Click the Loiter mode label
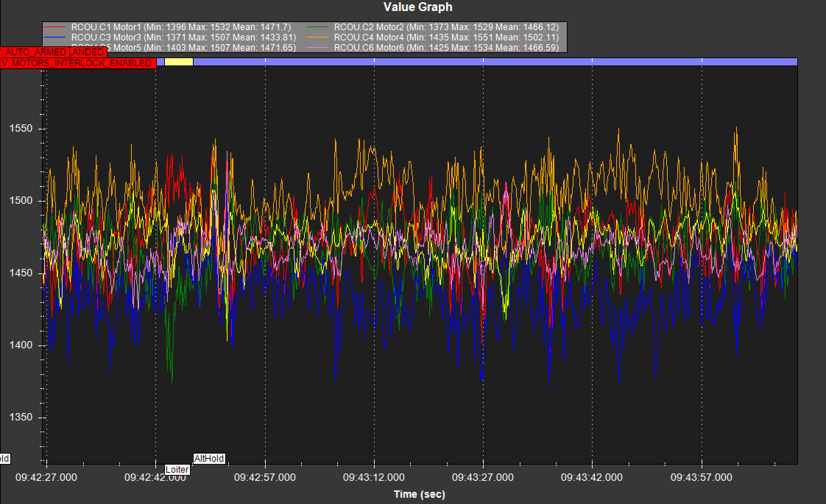 point(177,470)
